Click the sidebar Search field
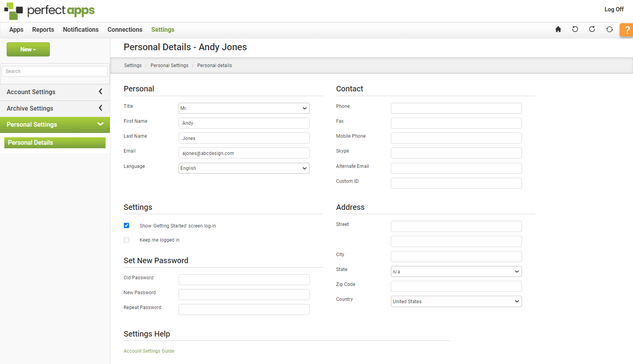This screenshot has height=364, width=633. pos(55,71)
